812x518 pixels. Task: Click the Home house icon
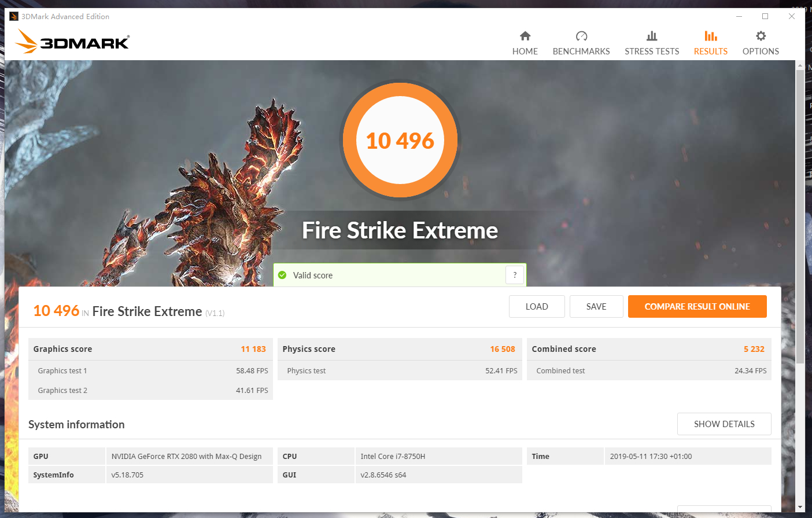525,36
